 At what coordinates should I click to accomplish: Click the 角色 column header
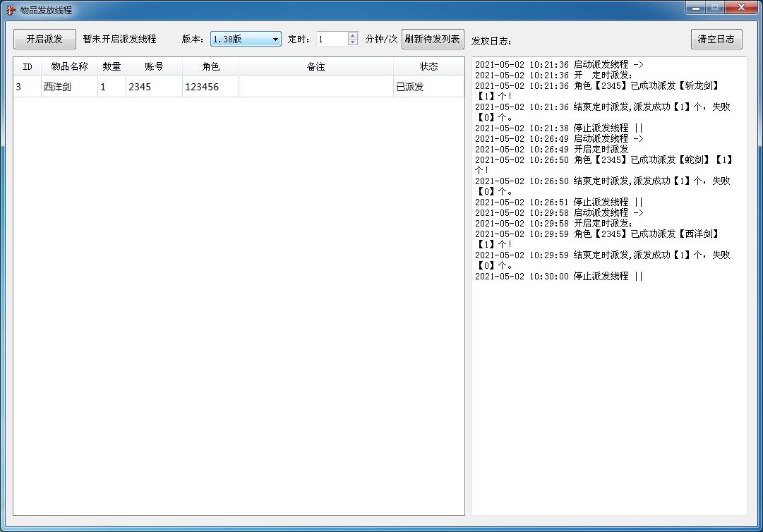[x=211, y=66]
